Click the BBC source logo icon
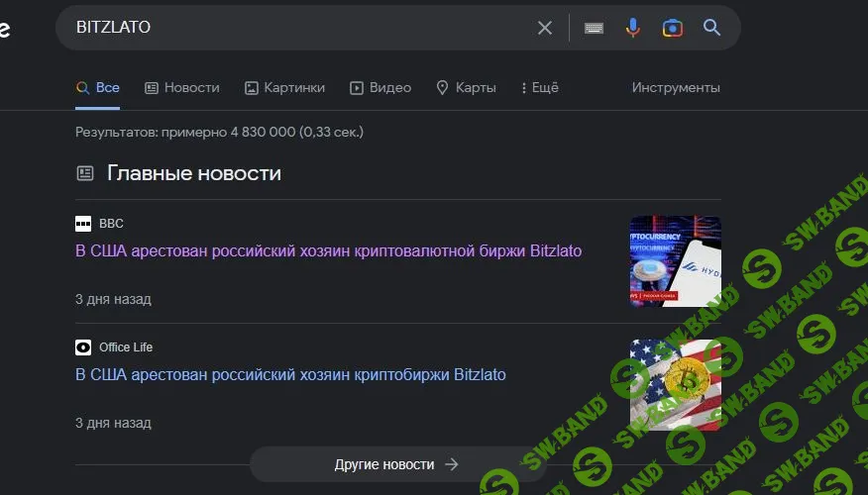 pos(83,224)
